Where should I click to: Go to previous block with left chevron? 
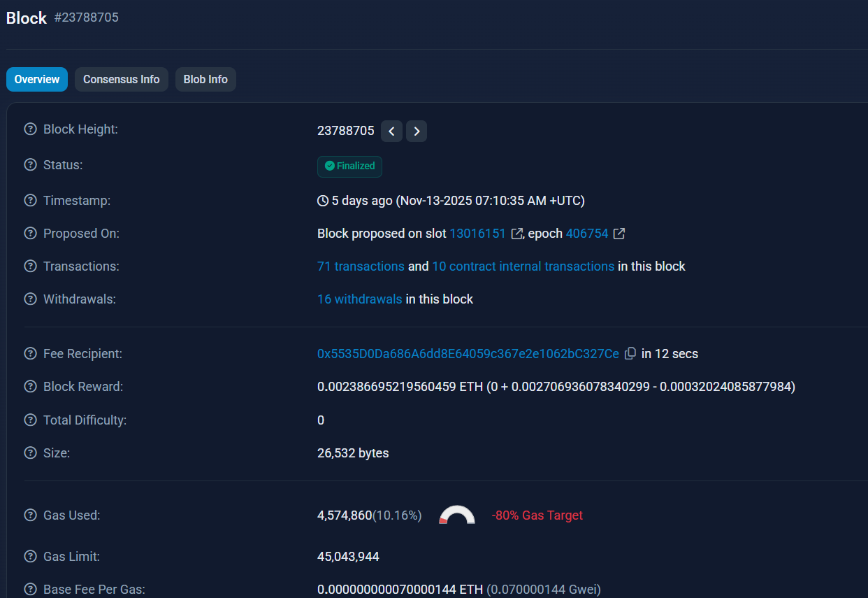tap(391, 131)
